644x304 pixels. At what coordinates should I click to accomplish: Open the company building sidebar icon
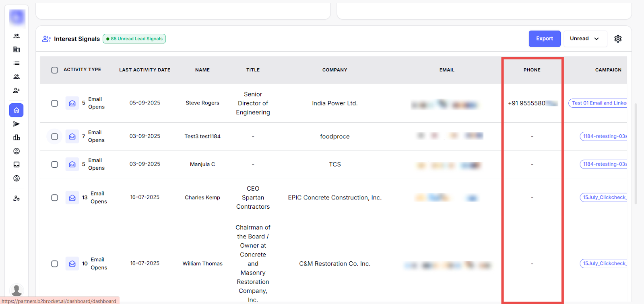pyautogui.click(x=17, y=49)
